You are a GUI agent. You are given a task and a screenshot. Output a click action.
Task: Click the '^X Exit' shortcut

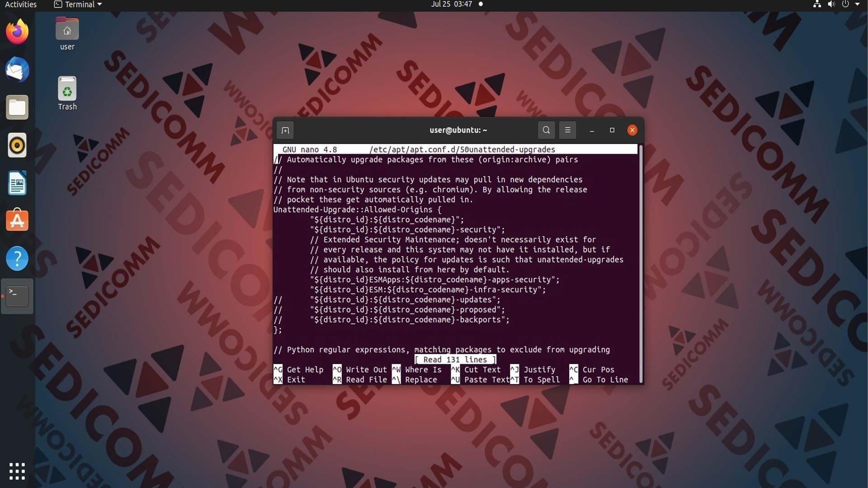point(289,380)
